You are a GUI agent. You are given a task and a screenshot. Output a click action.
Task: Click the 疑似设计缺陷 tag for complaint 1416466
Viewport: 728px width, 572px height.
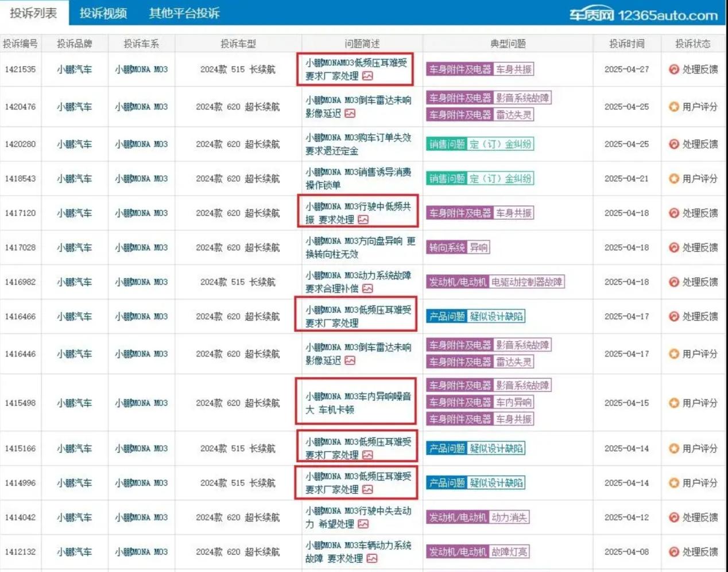click(x=496, y=316)
